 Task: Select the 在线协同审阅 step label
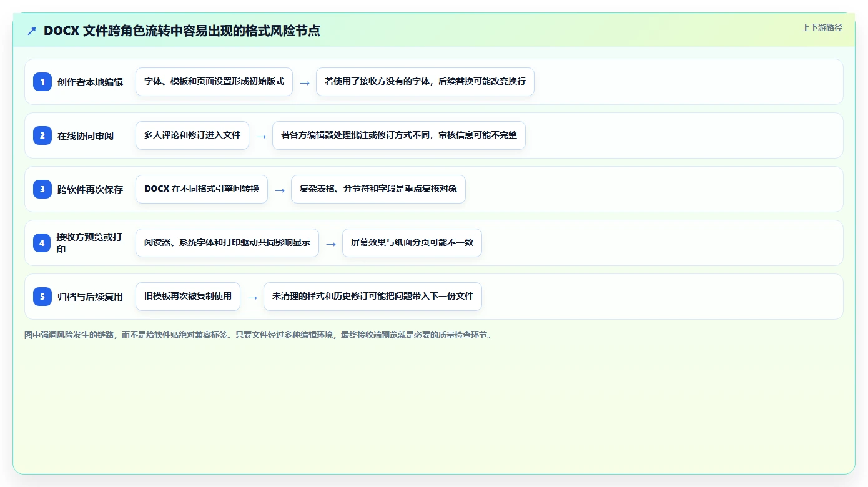click(86, 135)
